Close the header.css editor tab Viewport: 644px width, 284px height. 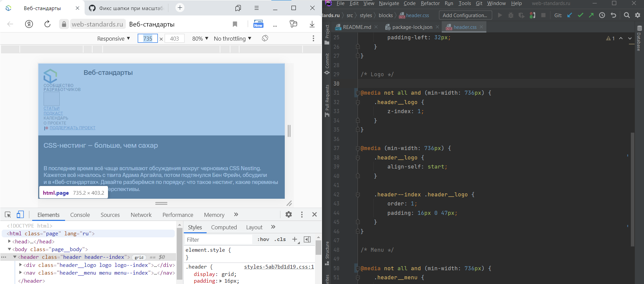(481, 27)
